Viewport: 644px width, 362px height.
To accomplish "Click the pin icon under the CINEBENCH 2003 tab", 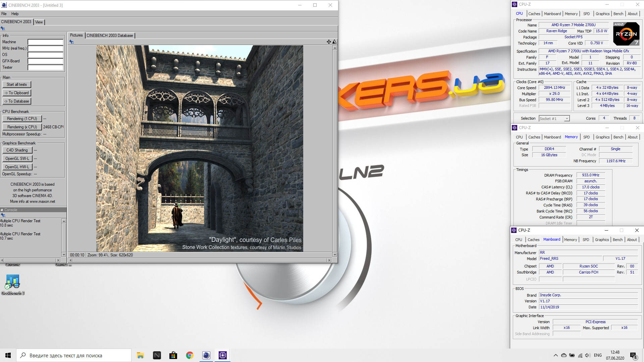I will (3, 28).
